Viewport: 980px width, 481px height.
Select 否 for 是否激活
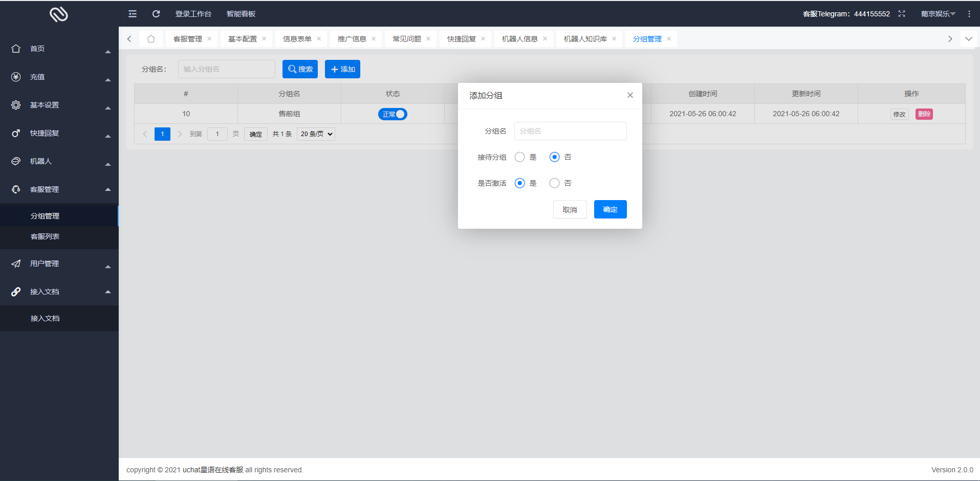point(554,183)
